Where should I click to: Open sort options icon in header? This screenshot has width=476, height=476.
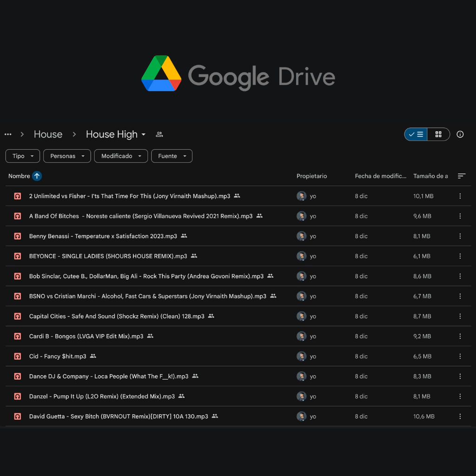tap(461, 176)
